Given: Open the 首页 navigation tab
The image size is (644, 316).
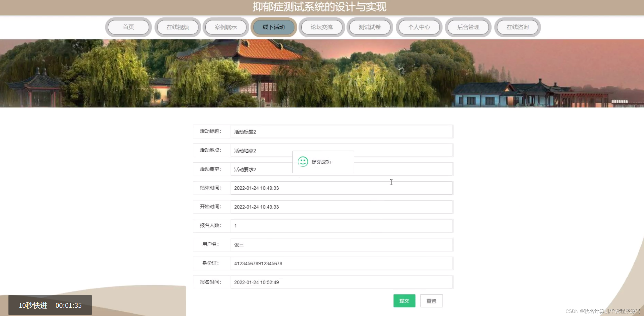Looking at the screenshot, I should point(128,27).
